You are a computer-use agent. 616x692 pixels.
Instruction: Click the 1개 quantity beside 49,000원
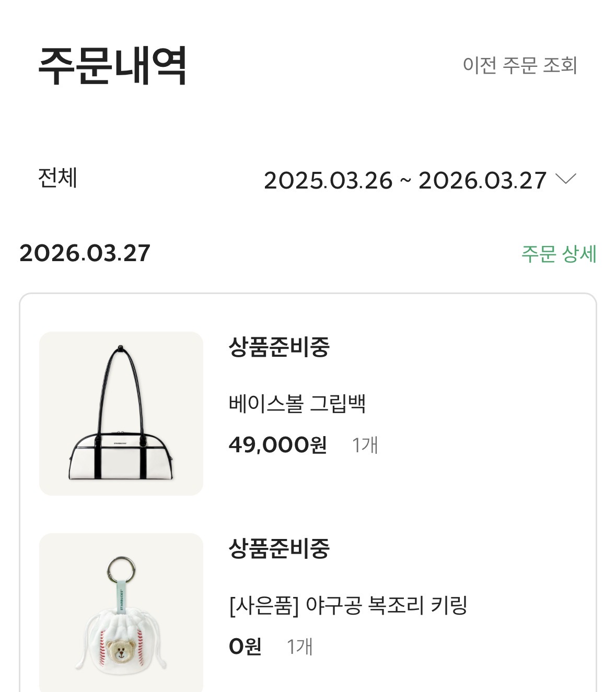pos(365,445)
